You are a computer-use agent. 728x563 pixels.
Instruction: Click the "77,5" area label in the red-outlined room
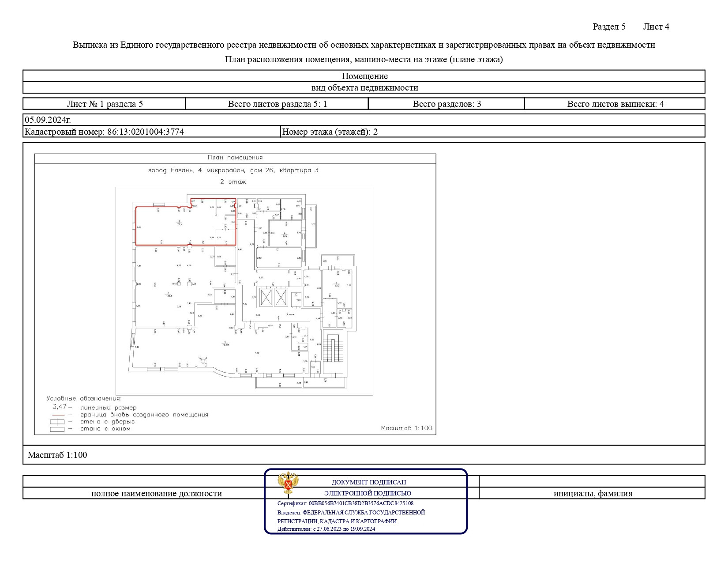tap(179, 224)
